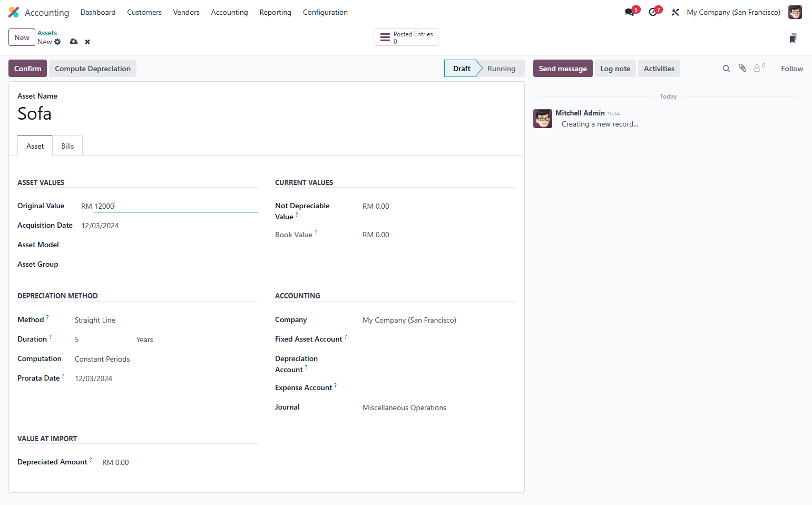Open the user avatar menu

(x=795, y=12)
